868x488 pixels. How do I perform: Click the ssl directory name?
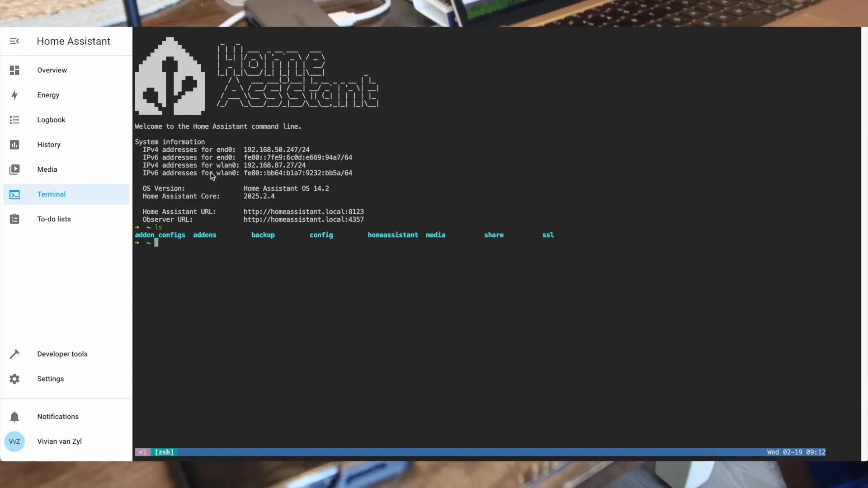click(548, 235)
